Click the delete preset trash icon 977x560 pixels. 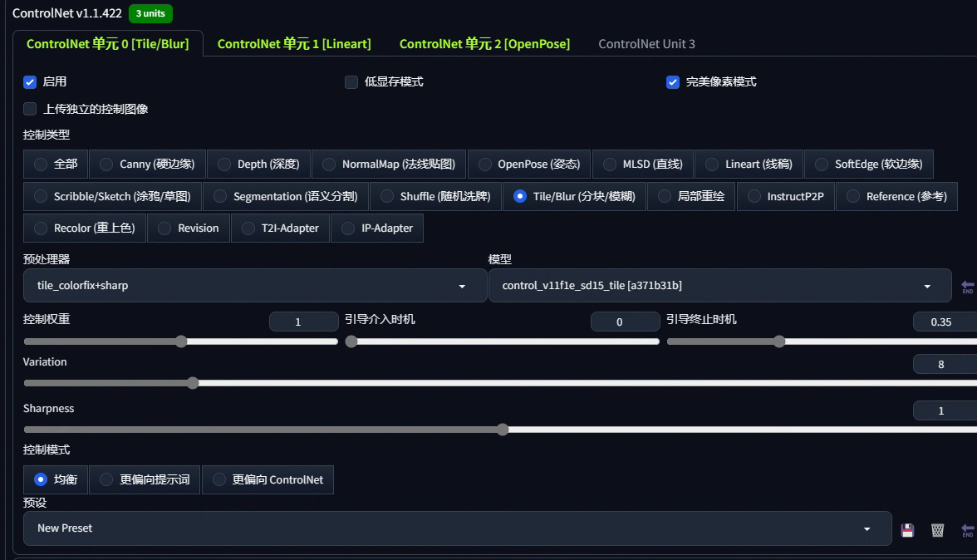(x=937, y=530)
